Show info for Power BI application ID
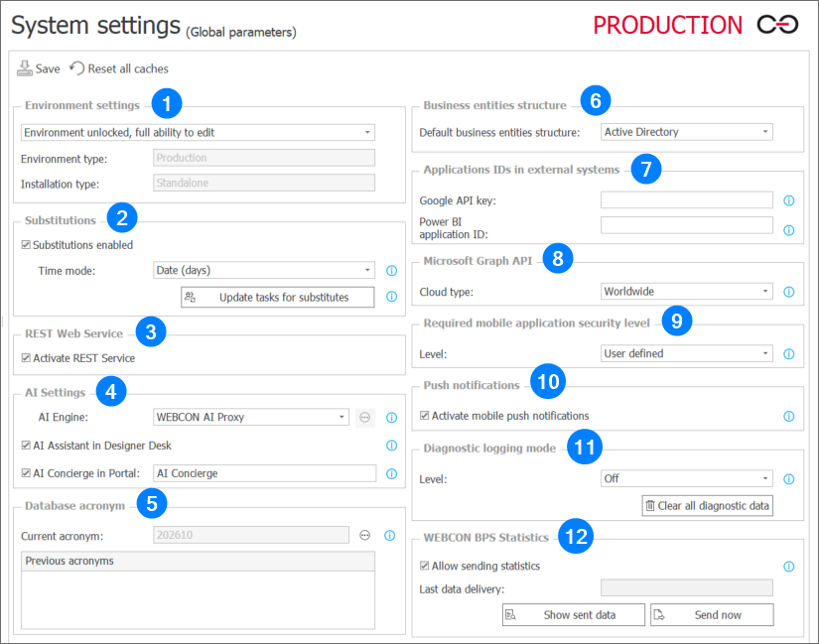This screenshot has height=644, width=819. [x=788, y=230]
